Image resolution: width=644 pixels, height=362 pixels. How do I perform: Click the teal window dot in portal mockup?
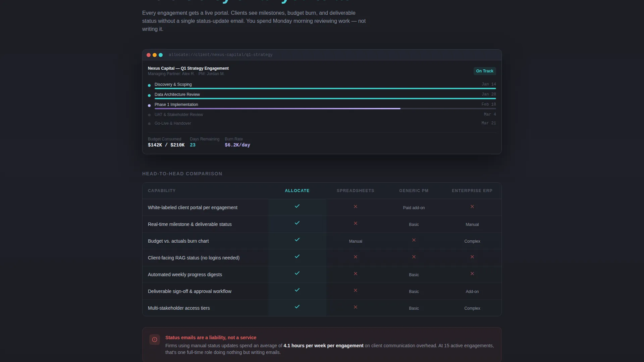point(161,55)
